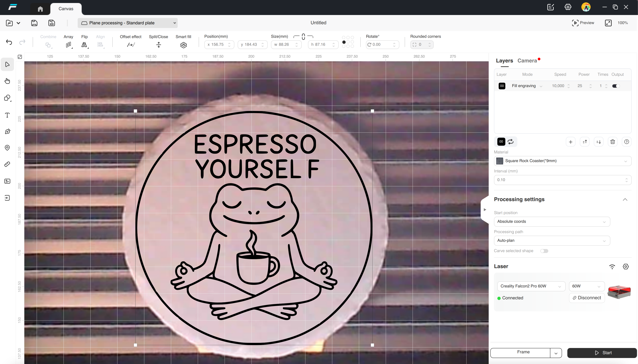
Task: Click the undo arrow
Action: click(9, 42)
